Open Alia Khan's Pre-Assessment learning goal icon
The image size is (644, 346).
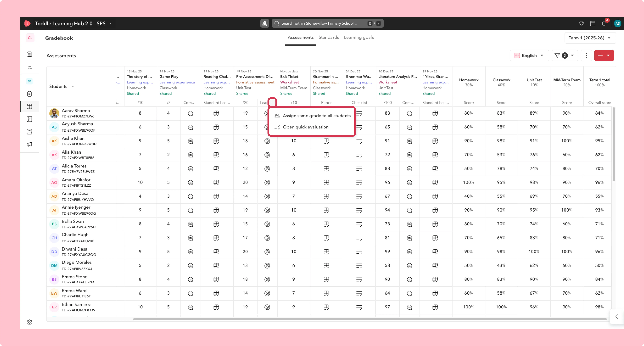267,155
